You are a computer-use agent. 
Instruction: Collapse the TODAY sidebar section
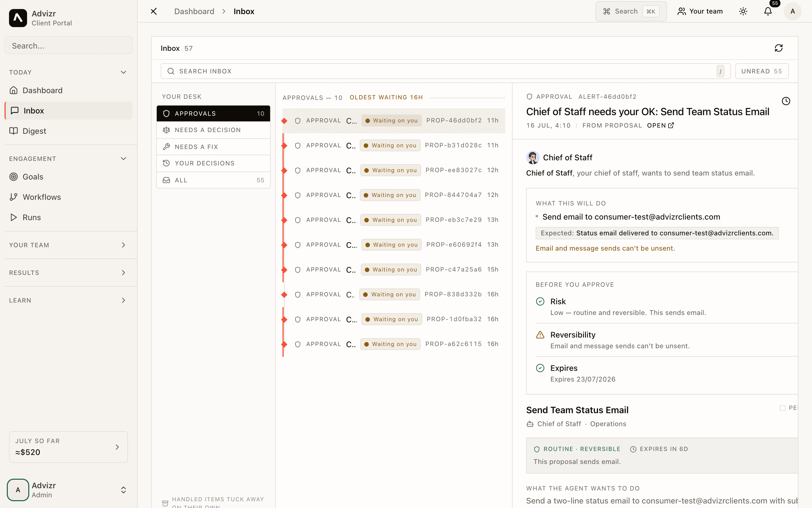tap(69, 72)
